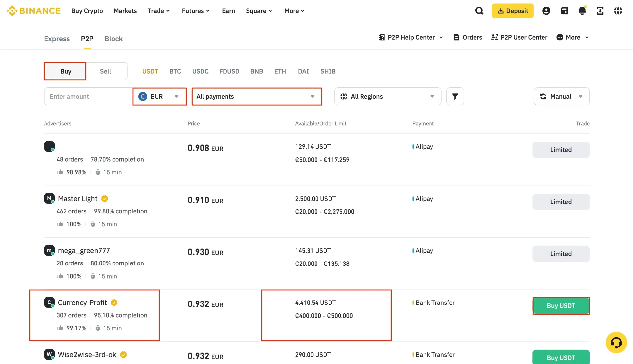Select the SHIB coin tab

(x=328, y=71)
